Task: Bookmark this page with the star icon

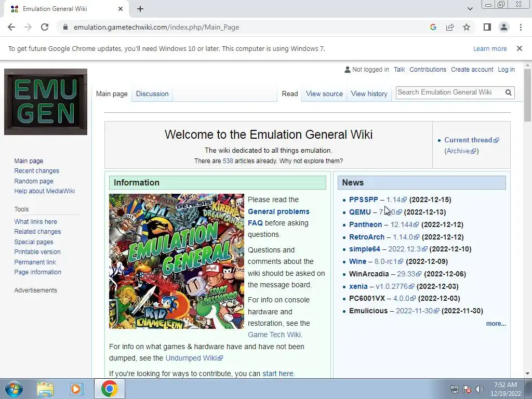Action: tap(467, 27)
